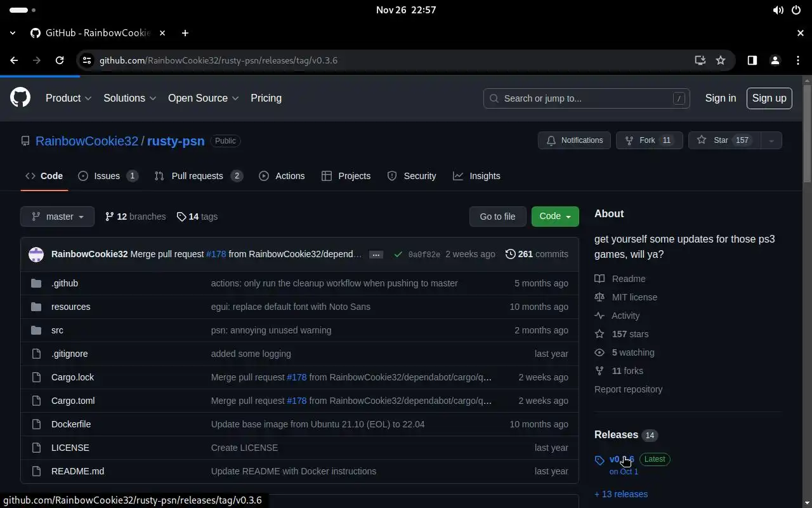812x508 pixels.
Task: Focus the Search or jump to field
Action: tap(587, 98)
